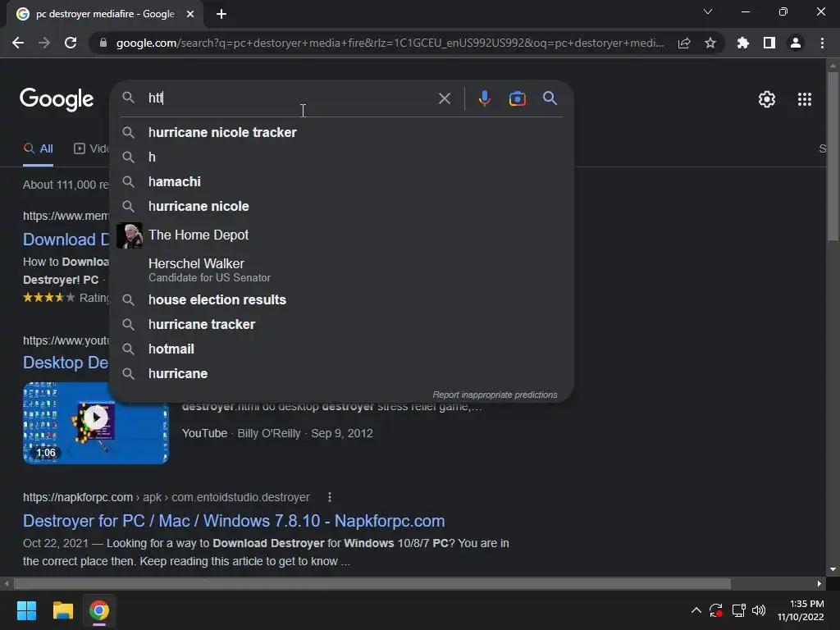Click Report inappropriate predictions link

pos(495,395)
